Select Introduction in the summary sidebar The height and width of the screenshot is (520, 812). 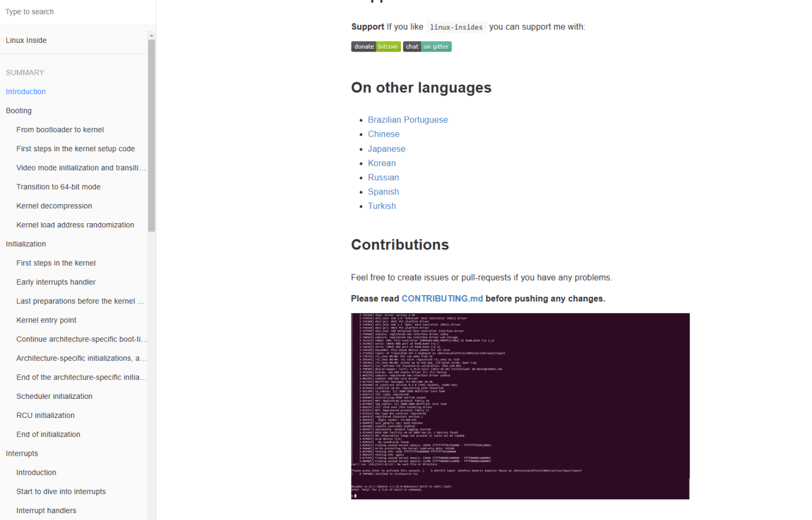point(26,92)
